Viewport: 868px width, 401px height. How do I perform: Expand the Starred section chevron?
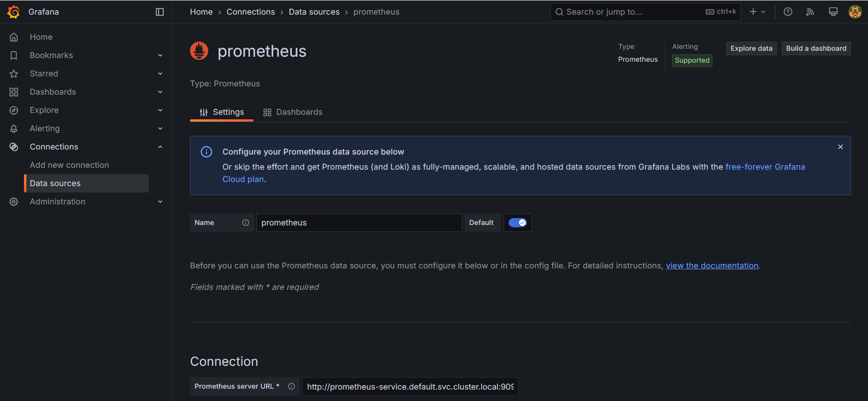(160, 74)
